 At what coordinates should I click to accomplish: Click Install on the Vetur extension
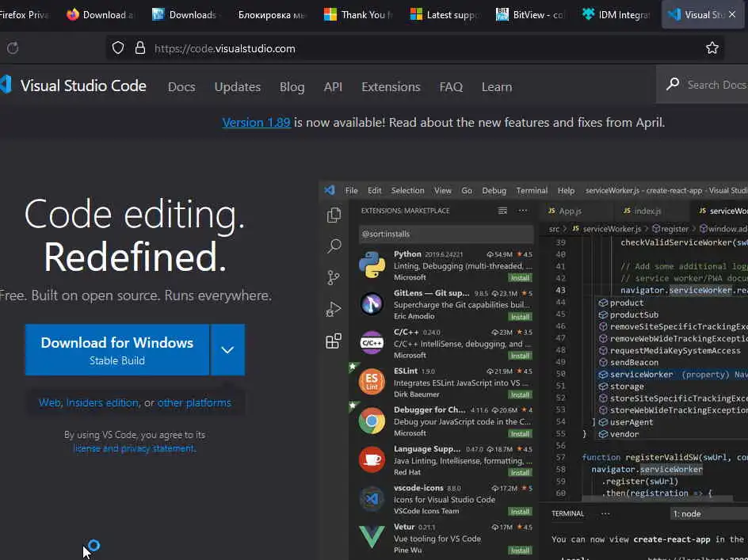520,550
